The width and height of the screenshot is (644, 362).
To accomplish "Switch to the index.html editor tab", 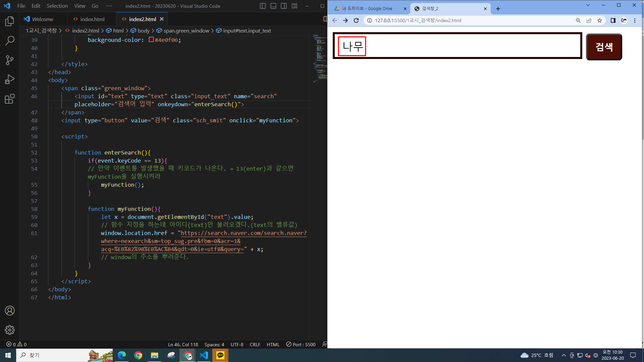I will click(x=92, y=19).
